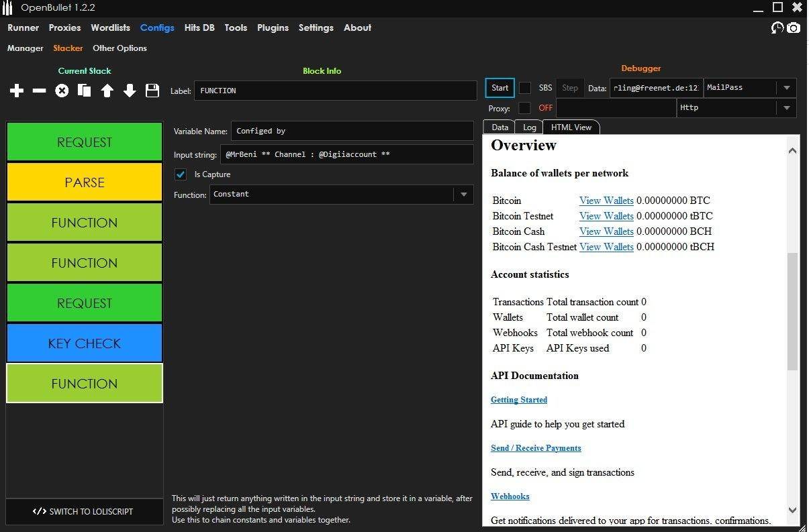Expand the MailPass wordlist type dropdown
Viewport: 809px width, 532px height.
(786, 88)
